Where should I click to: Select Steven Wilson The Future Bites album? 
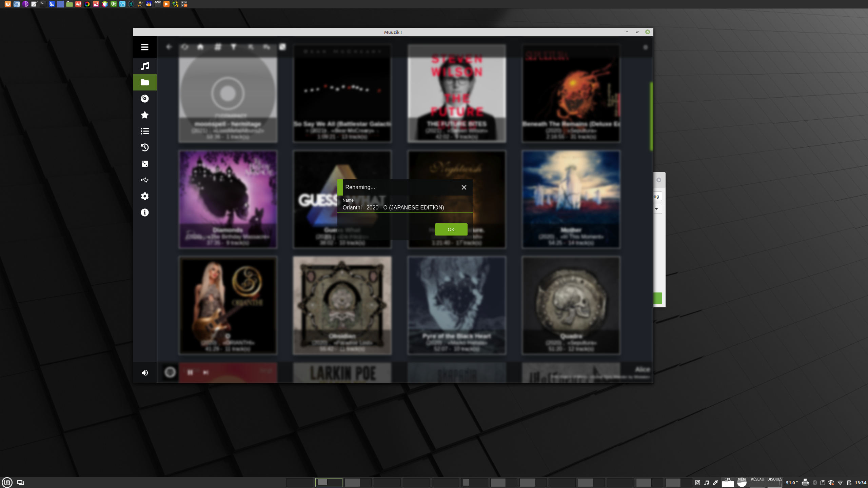pyautogui.click(x=457, y=93)
